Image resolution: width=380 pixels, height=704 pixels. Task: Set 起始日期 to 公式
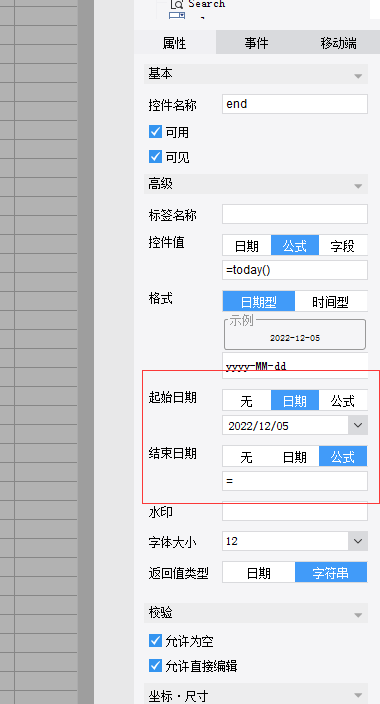point(343,400)
